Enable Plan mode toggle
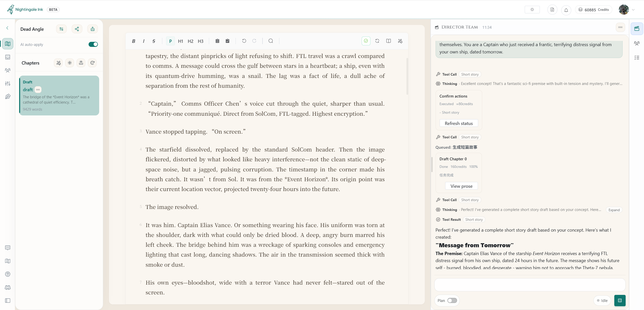 tap(452, 300)
